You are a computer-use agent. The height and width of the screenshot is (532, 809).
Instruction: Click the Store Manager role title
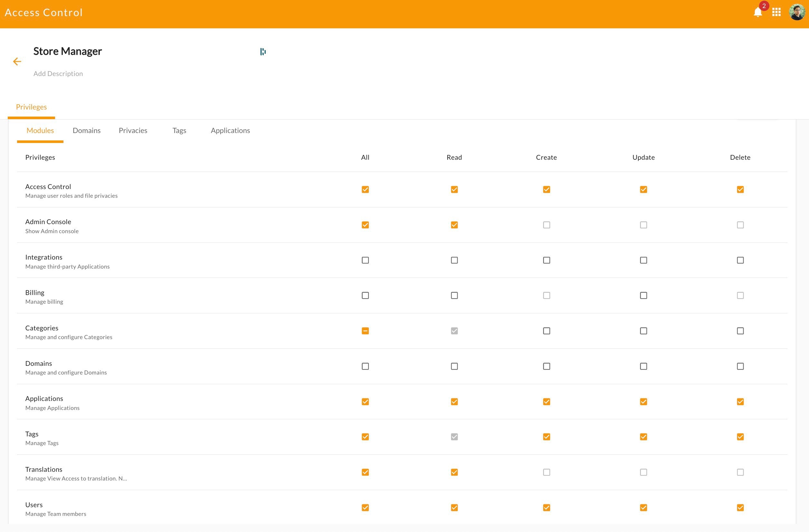point(68,51)
